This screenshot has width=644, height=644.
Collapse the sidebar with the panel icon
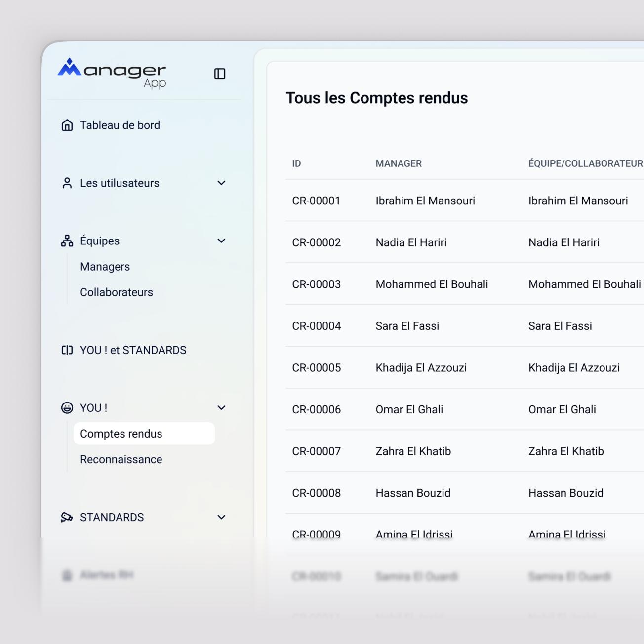(220, 74)
